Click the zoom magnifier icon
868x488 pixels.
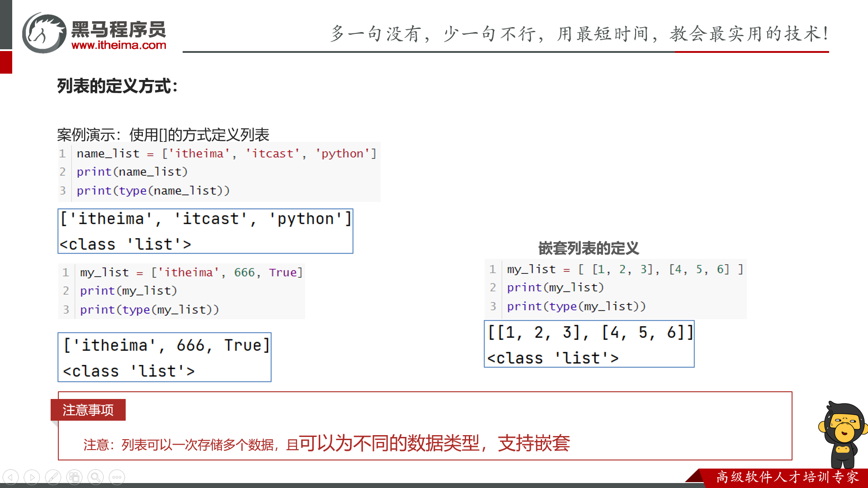[x=95, y=477]
